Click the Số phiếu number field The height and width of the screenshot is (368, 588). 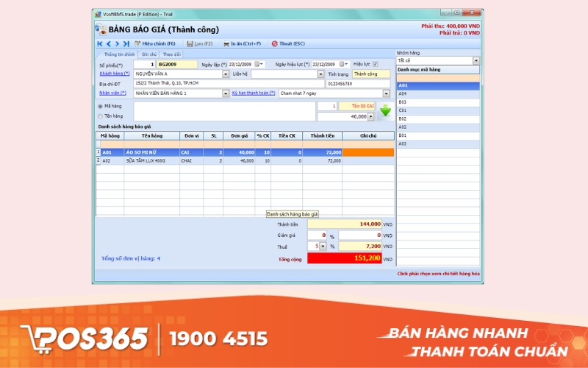[144, 65]
